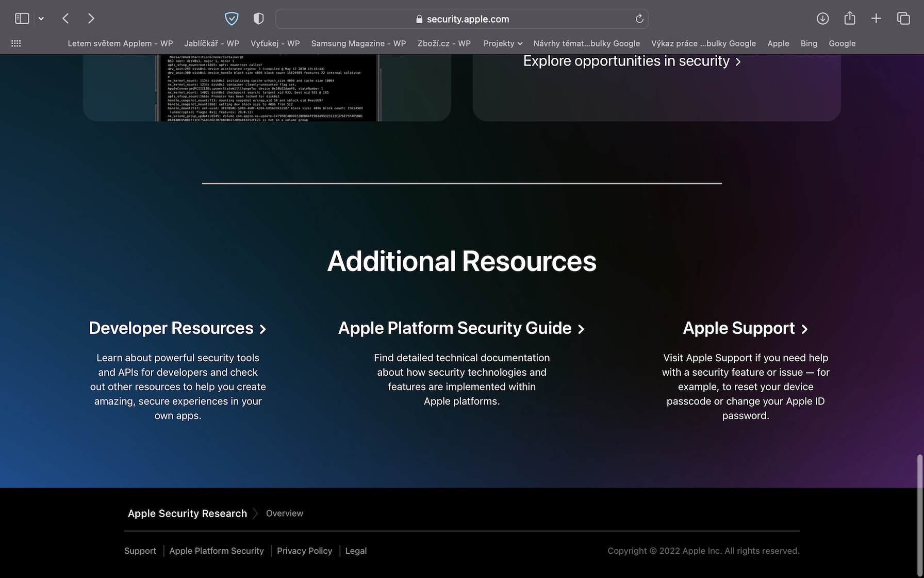924x578 pixels.
Task: Show the tab overview
Action: tap(903, 19)
